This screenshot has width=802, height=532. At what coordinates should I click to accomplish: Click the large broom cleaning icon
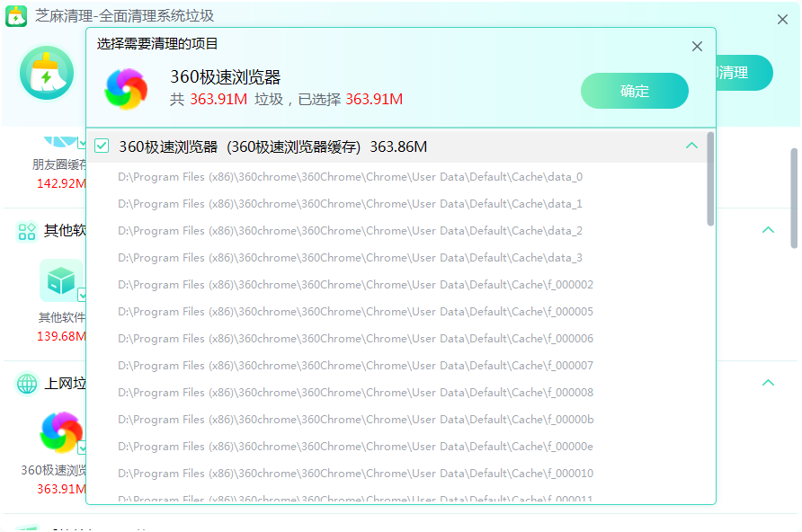coord(47,73)
